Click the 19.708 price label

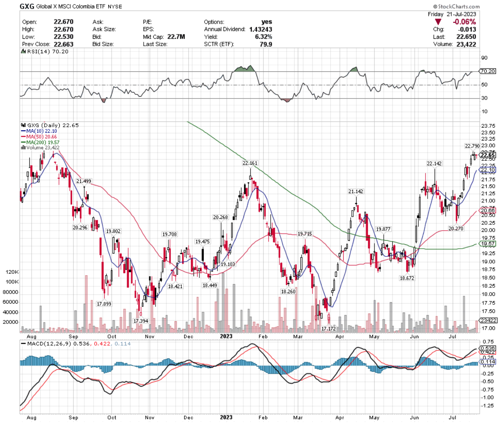169,234
